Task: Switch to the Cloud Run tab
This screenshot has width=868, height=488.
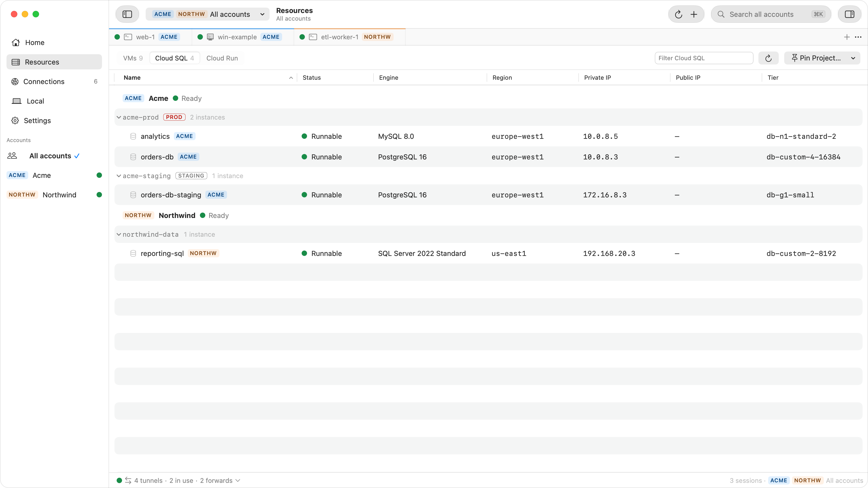Action: click(222, 58)
